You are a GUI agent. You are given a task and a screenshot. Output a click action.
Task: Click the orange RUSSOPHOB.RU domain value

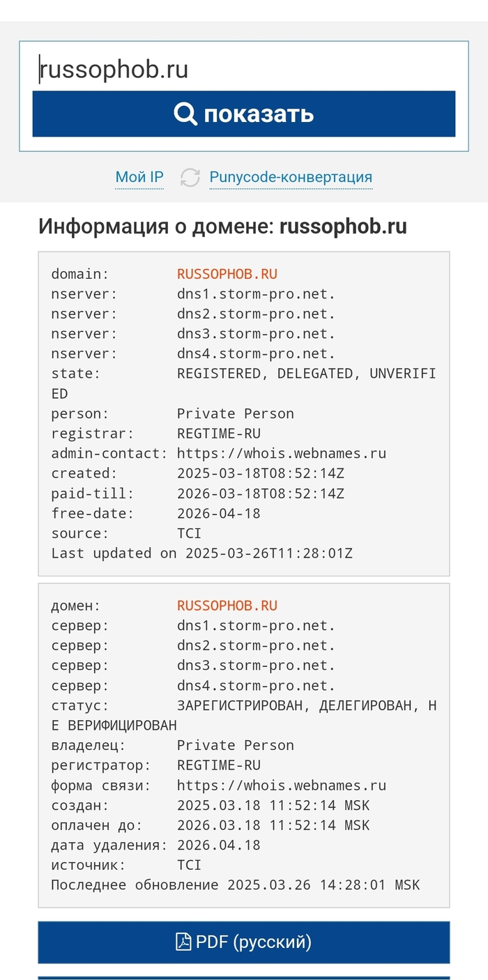click(227, 274)
